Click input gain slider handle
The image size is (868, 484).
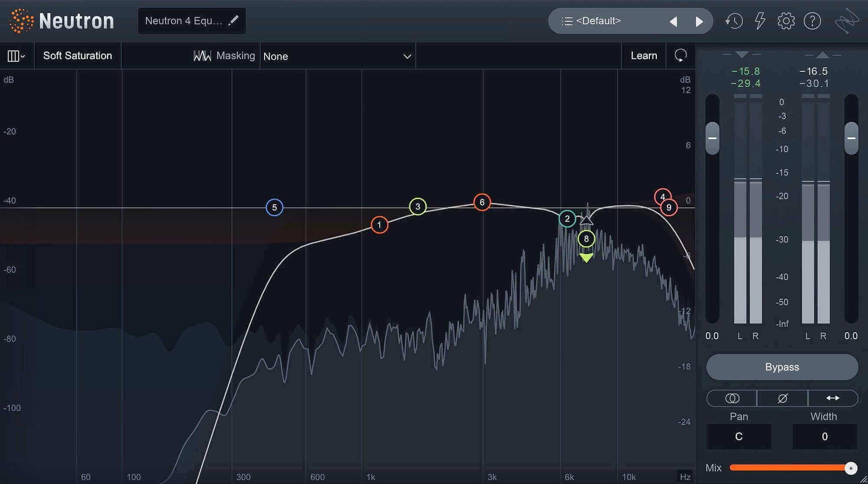click(712, 138)
